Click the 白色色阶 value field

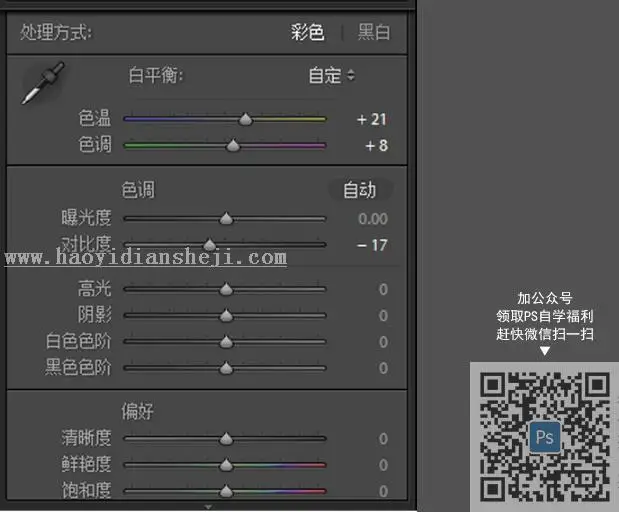point(383,342)
